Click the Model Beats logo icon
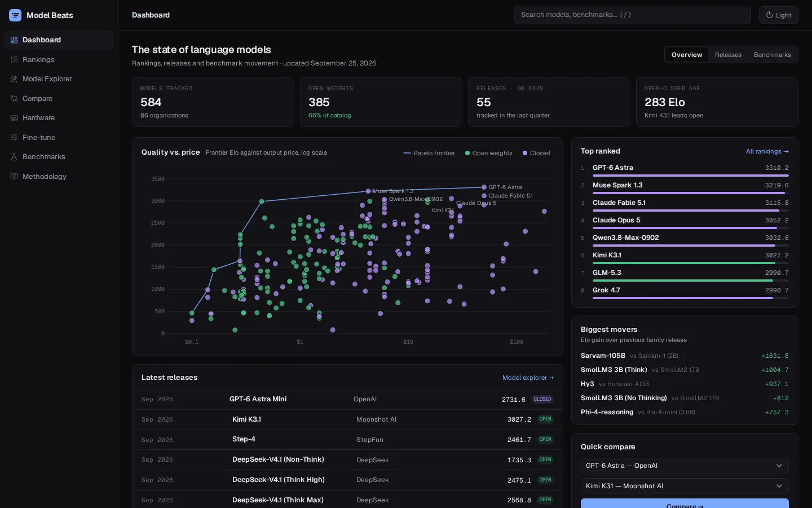The width and height of the screenshot is (812, 508). [x=15, y=15]
